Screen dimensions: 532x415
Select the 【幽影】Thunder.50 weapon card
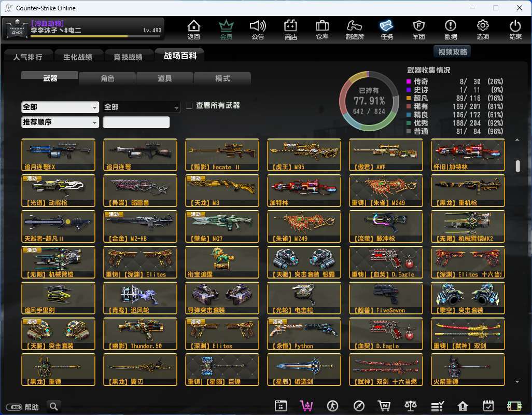pos(140,334)
